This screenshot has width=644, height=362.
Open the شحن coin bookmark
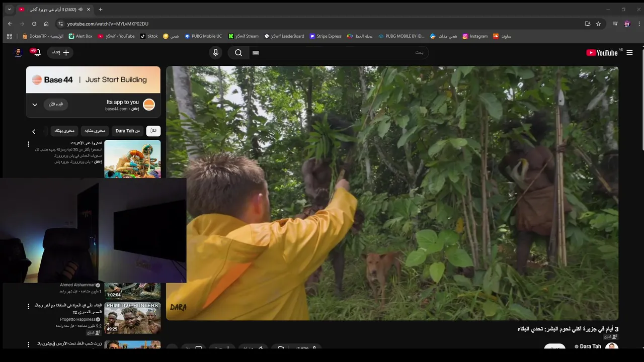[171, 36]
